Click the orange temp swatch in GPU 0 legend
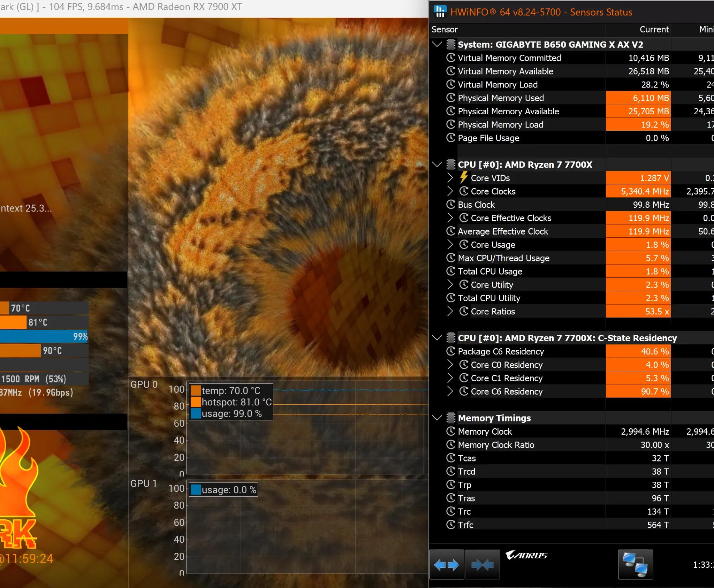Image resolution: width=714 pixels, height=588 pixels. pos(196,390)
